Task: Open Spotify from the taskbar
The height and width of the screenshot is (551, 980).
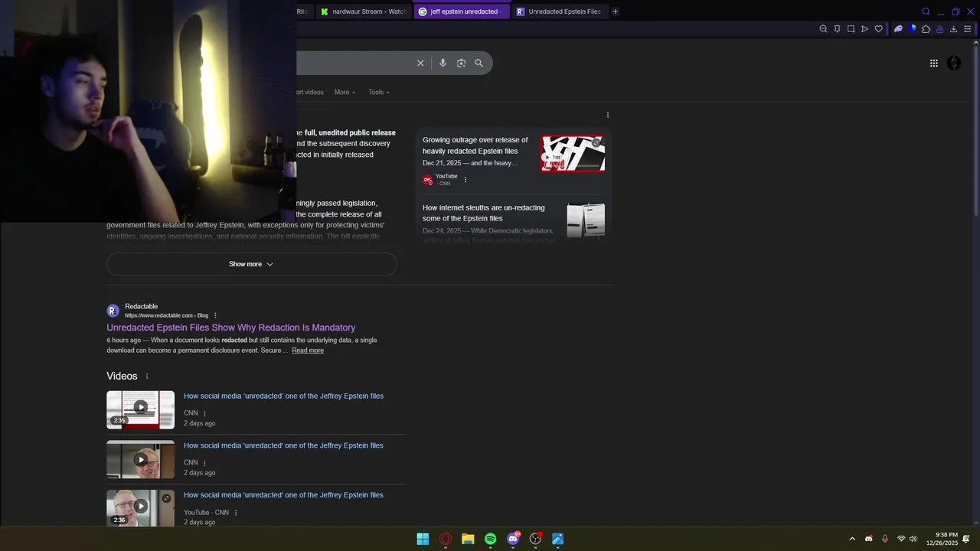Action: 491,539
